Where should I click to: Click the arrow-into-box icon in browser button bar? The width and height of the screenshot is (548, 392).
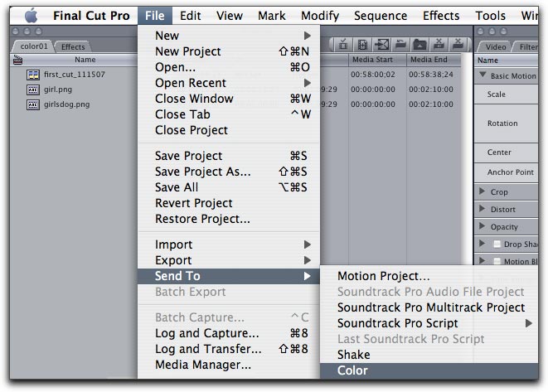382,45
